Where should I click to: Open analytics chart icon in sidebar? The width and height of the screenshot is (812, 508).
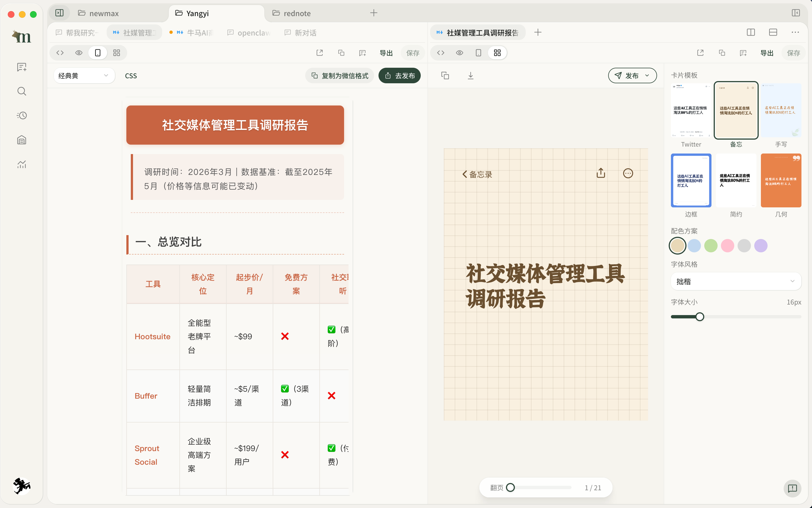coord(21,164)
